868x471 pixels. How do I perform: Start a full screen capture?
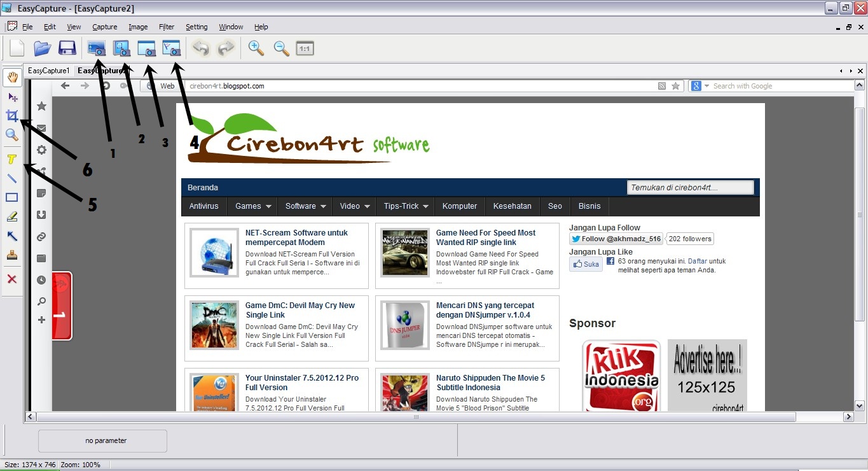pos(96,48)
